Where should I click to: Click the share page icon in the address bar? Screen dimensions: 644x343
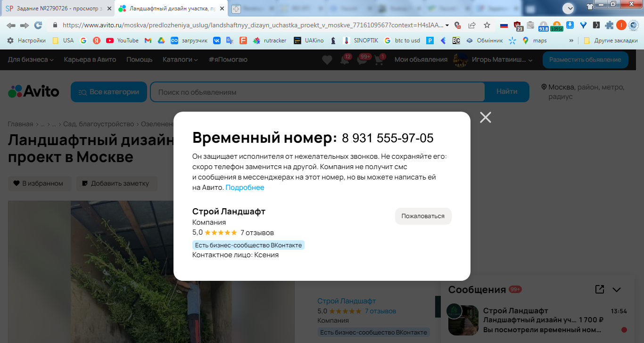(472, 25)
